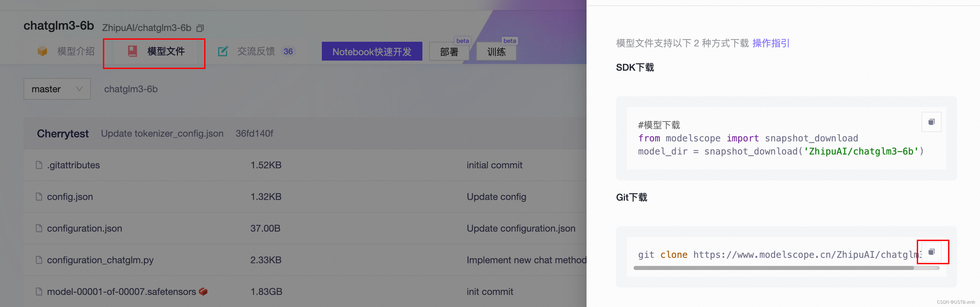This screenshot has width=980, height=307.
Task: Click the file icon of config.json
Action: point(39,197)
